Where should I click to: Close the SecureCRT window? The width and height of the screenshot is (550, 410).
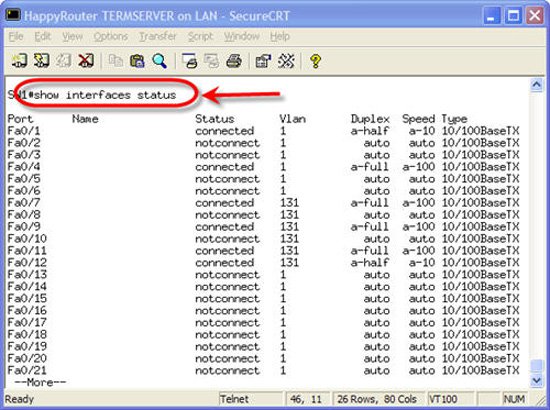(535, 16)
